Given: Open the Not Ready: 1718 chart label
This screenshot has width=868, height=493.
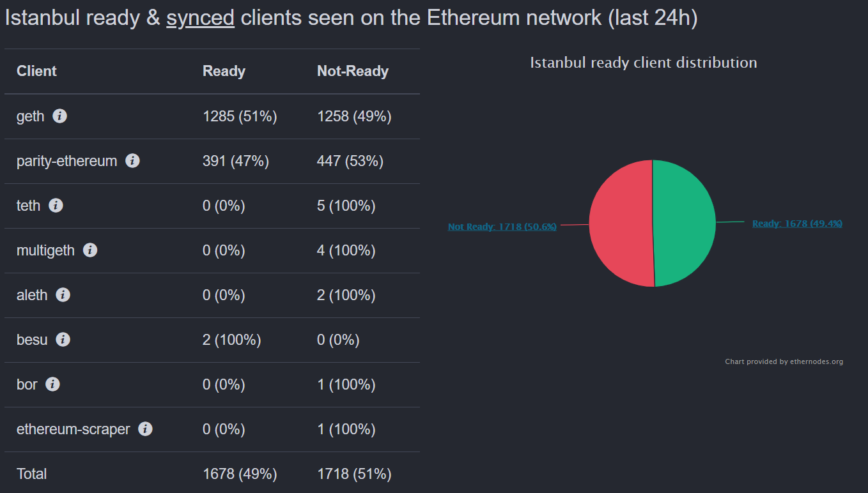Looking at the screenshot, I should click(502, 226).
